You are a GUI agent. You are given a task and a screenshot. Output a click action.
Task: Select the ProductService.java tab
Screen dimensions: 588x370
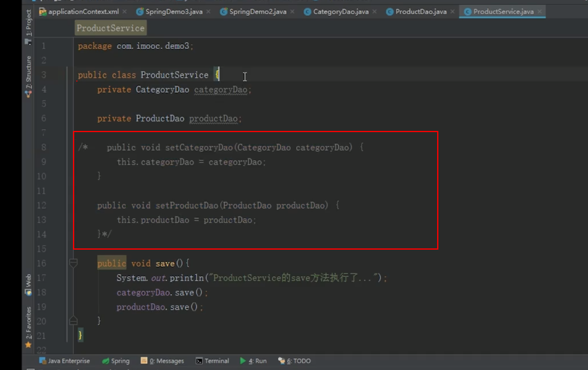pos(503,11)
